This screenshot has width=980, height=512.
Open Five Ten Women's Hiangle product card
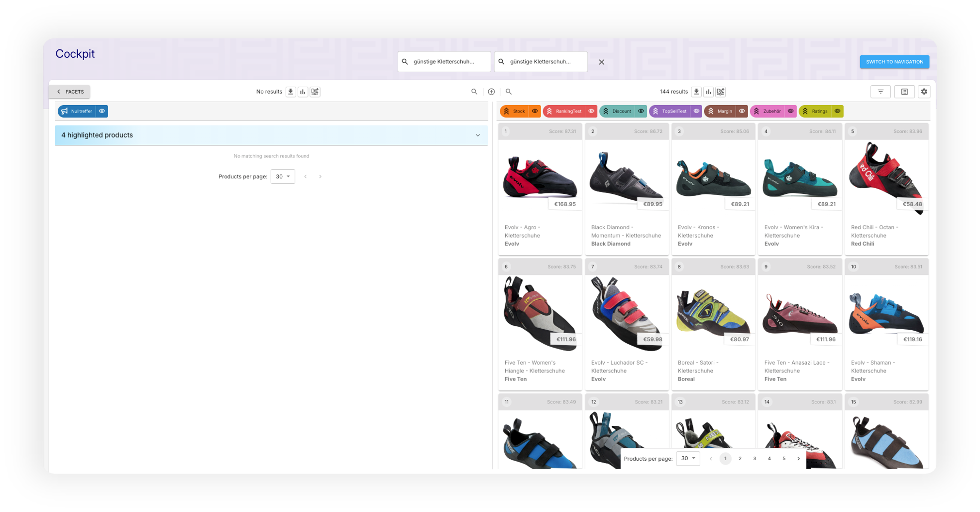(540, 325)
